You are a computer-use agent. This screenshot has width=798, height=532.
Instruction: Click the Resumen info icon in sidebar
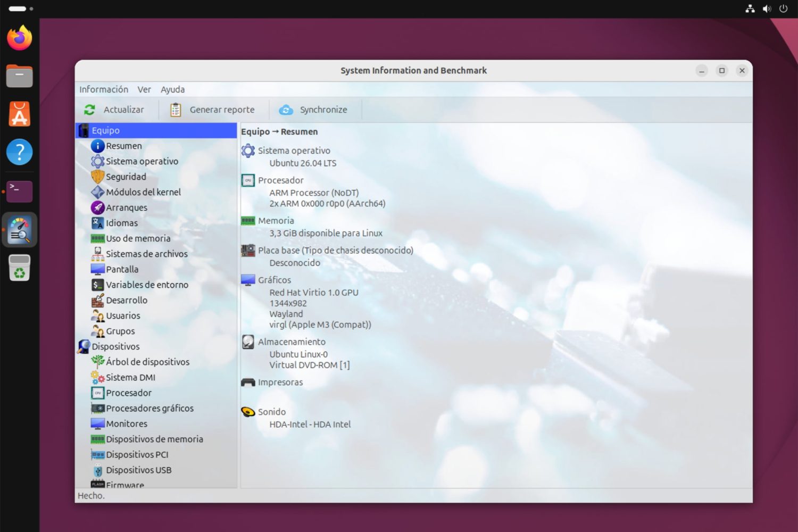click(x=97, y=146)
